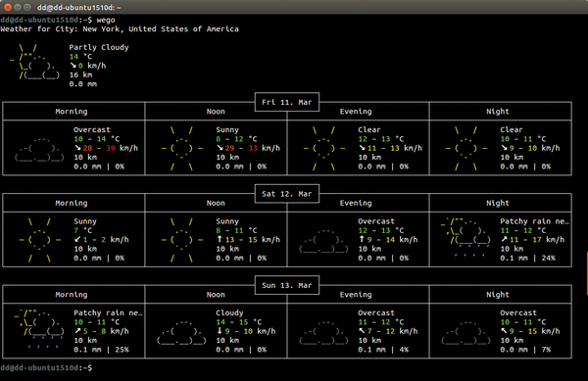Click the Friday Noon sun icon
This screenshot has height=381, width=588.
click(x=181, y=148)
